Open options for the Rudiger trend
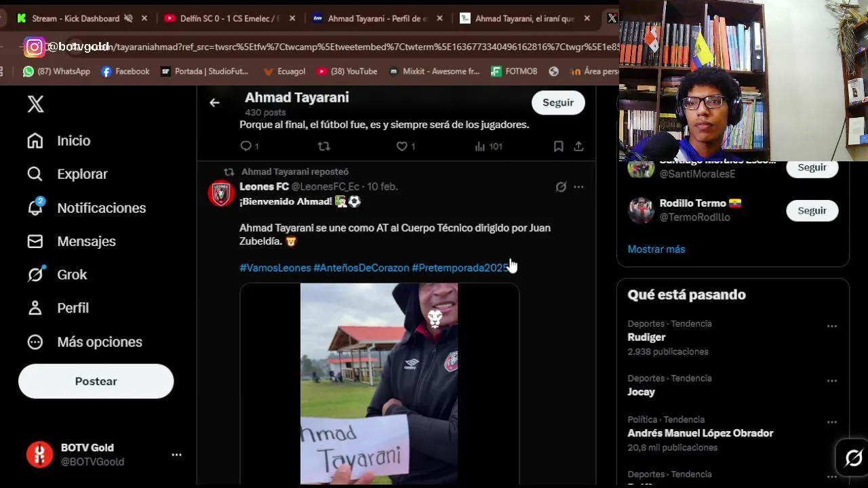868x488 pixels. (x=831, y=327)
